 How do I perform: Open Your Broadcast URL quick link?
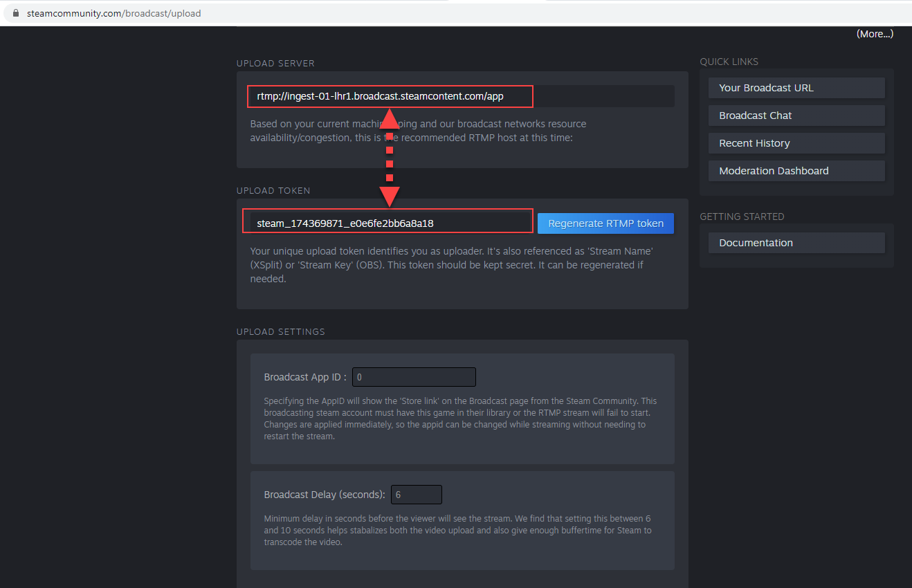pyautogui.click(x=796, y=88)
